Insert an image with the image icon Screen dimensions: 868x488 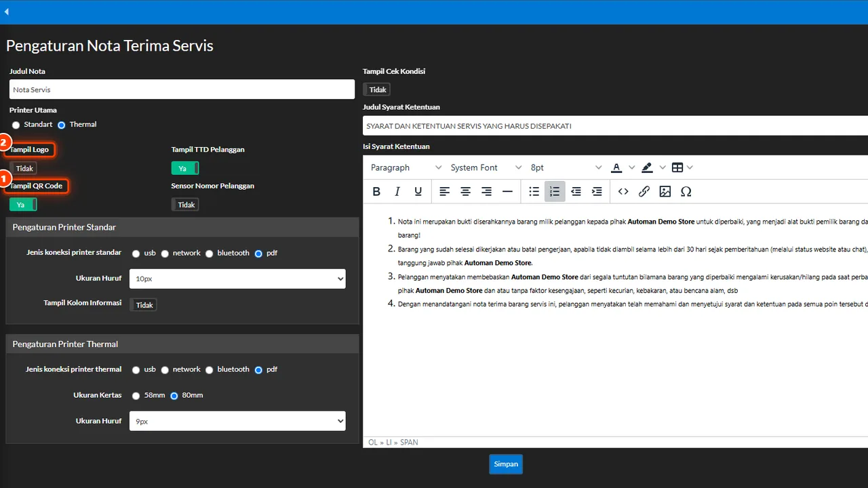(x=665, y=192)
